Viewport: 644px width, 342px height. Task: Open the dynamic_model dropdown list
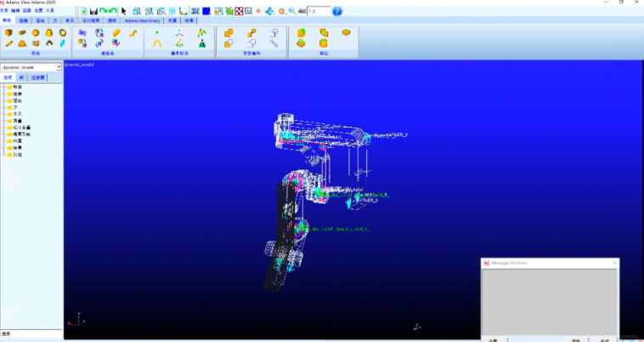pos(59,66)
